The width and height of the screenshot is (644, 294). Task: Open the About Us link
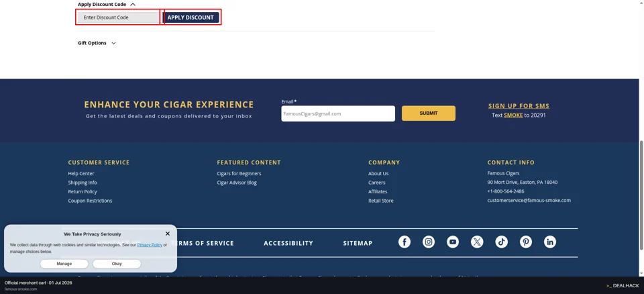(x=378, y=174)
